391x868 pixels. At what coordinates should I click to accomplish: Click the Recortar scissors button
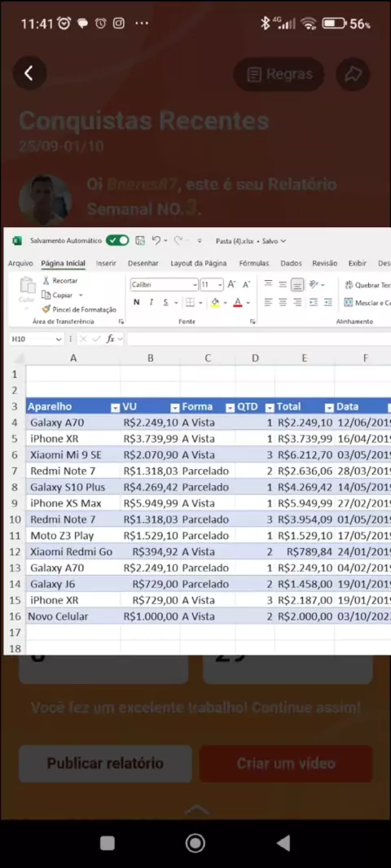tap(59, 281)
